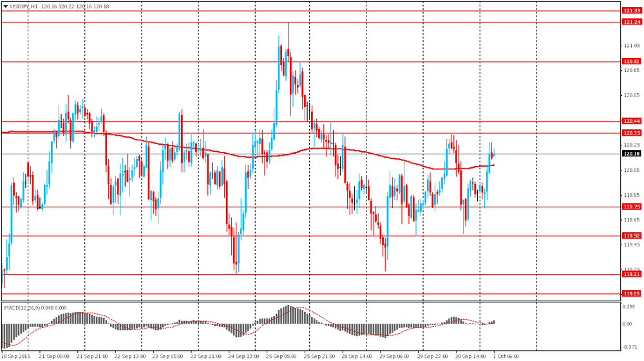This screenshot has height=361, width=644.
Task: Click the 0.00 MACD scale value
Action: pyautogui.click(x=627, y=324)
